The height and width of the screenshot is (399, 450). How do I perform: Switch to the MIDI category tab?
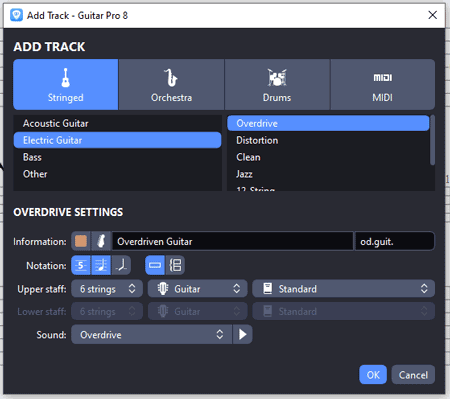pos(382,84)
